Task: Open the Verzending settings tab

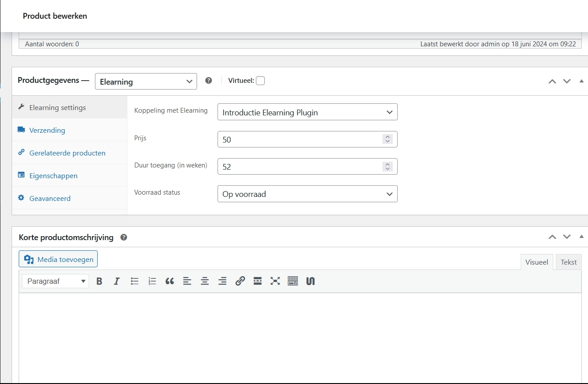Action: (x=47, y=130)
